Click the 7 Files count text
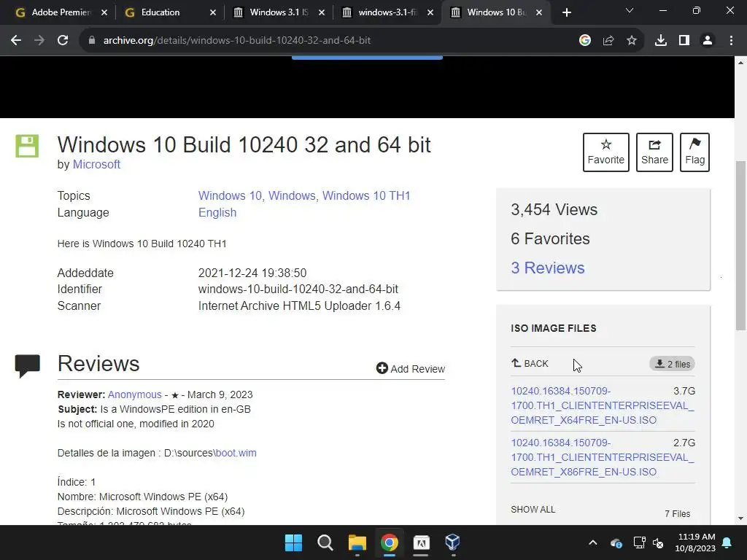 click(678, 514)
